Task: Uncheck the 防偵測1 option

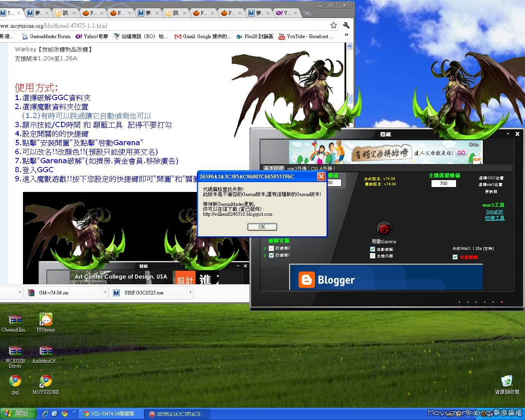Action: pos(271,255)
